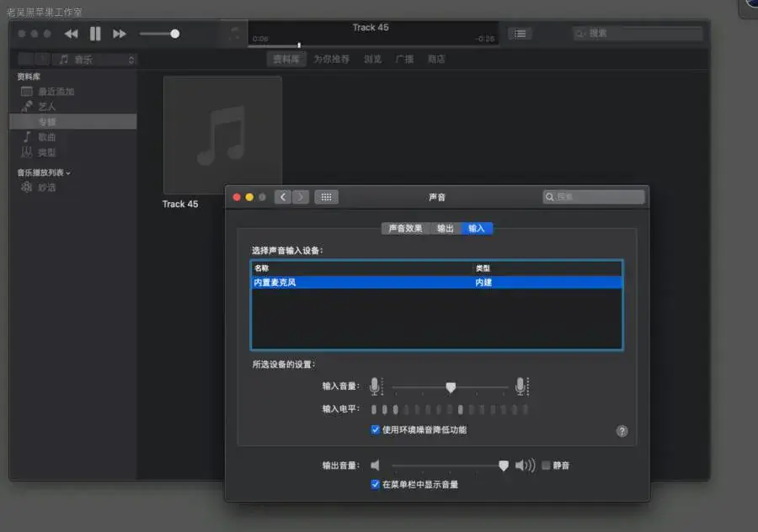758x532 pixels.
Task: Toggle 使用环境噪音降低功能 checkbox
Action: tap(375, 429)
